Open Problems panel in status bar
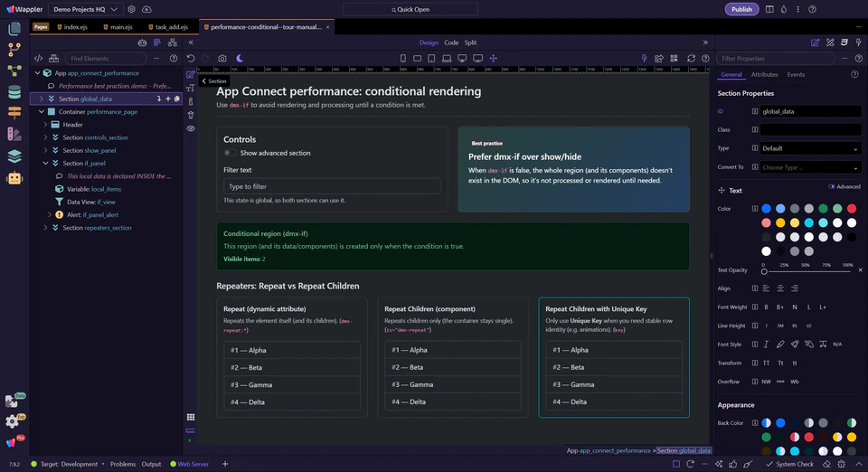This screenshot has height=472, width=868. pyautogui.click(x=123, y=464)
